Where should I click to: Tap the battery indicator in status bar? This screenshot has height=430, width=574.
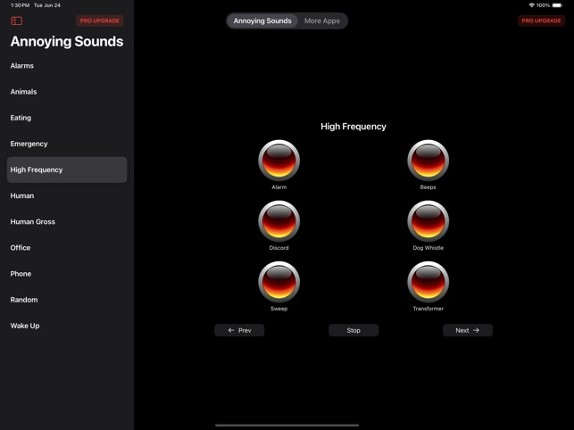coord(557,5)
